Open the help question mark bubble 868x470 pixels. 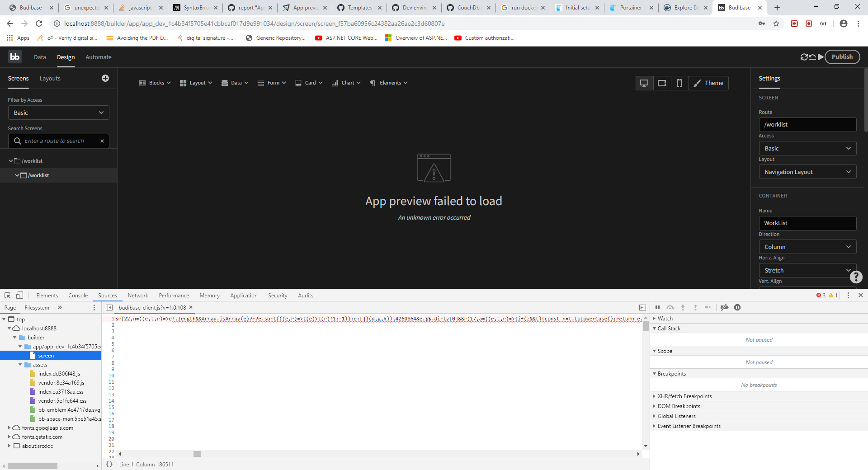click(856, 277)
